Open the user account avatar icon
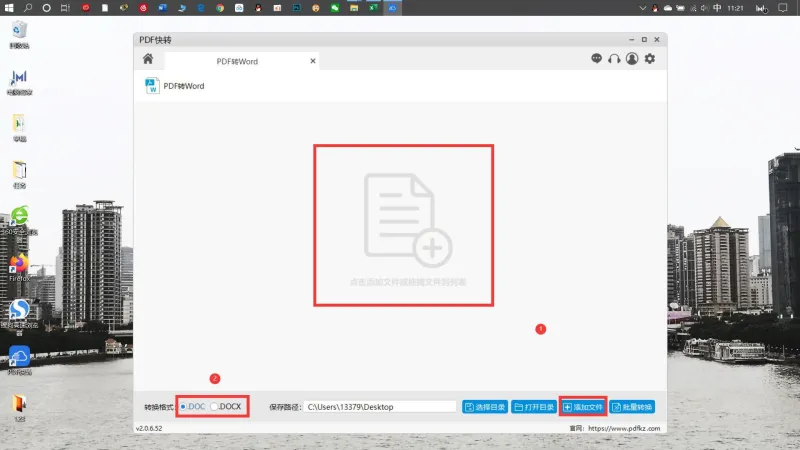The image size is (800, 450). (x=632, y=59)
